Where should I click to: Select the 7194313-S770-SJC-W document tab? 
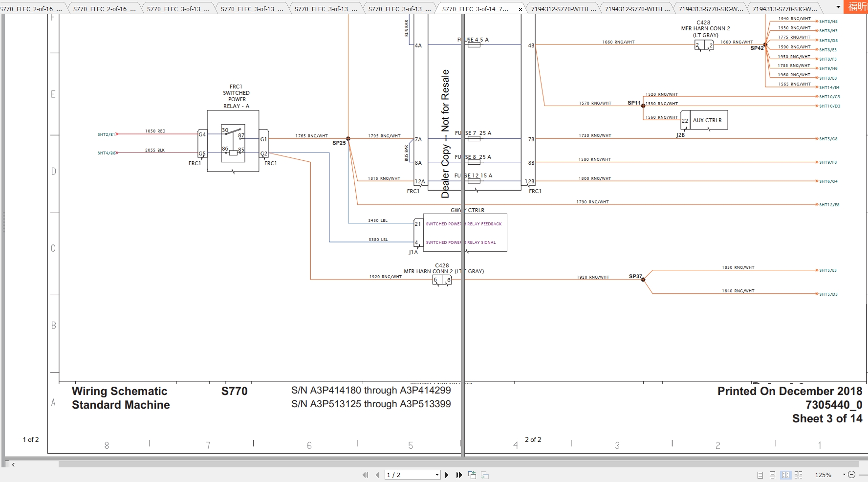click(712, 8)
